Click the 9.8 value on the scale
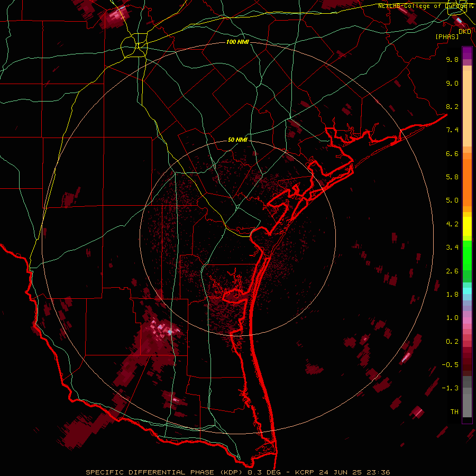The width and height of the screenshot is (476, 476). point(452,59)
